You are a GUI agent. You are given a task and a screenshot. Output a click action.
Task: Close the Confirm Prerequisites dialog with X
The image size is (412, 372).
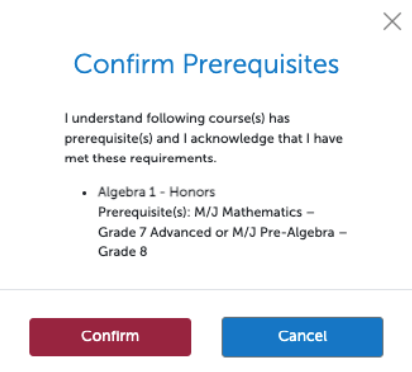(x=392, y=21)
